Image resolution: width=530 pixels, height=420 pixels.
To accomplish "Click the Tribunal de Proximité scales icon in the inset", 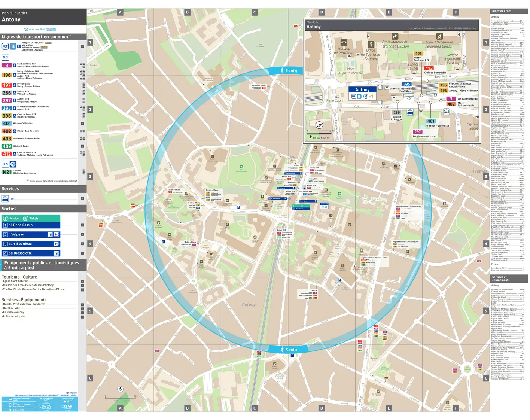I will (x=344, y=43).
